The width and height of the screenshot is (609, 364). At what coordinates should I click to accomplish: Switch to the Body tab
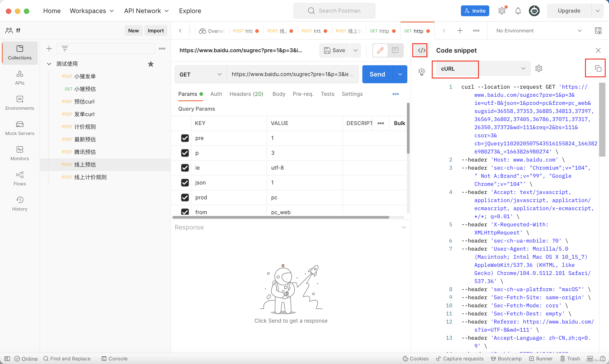point(279,94)
